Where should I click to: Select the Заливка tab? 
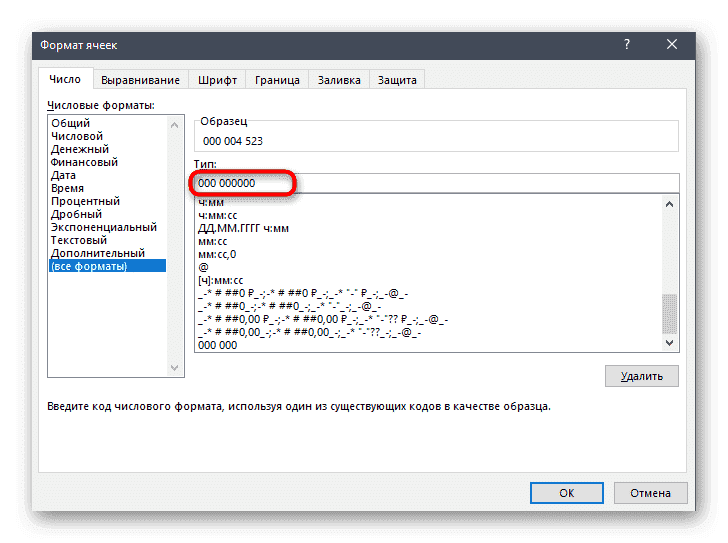click(x=340, y=80)
